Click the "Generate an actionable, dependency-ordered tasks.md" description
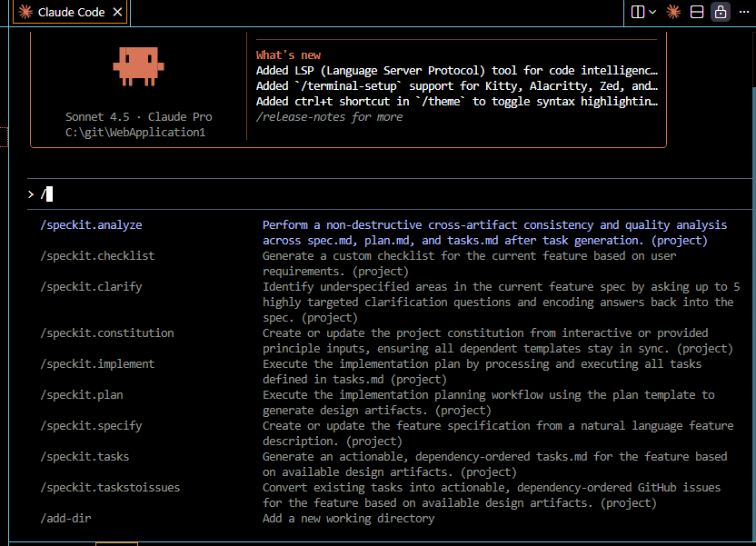Image resolution: width=756 pixels, height=546 pixels. [494, 464]
